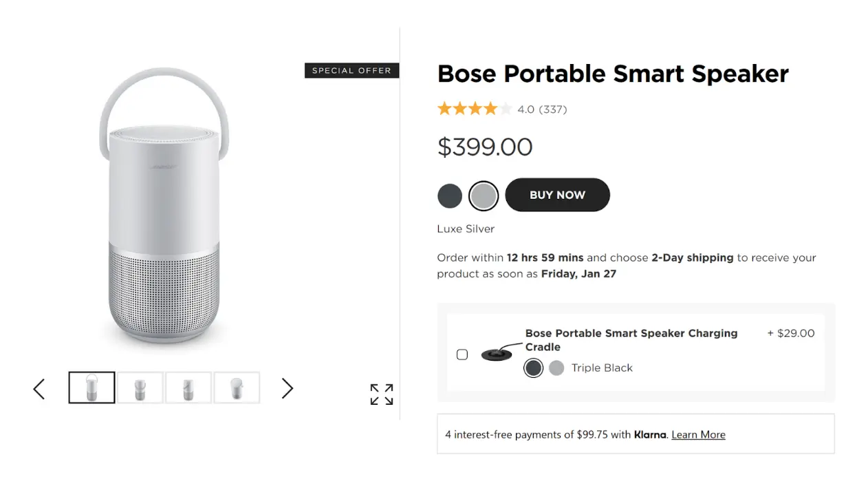This screenshot has height=486, width=868.
Task: Click the BUY NOW button
Action: 557,195
